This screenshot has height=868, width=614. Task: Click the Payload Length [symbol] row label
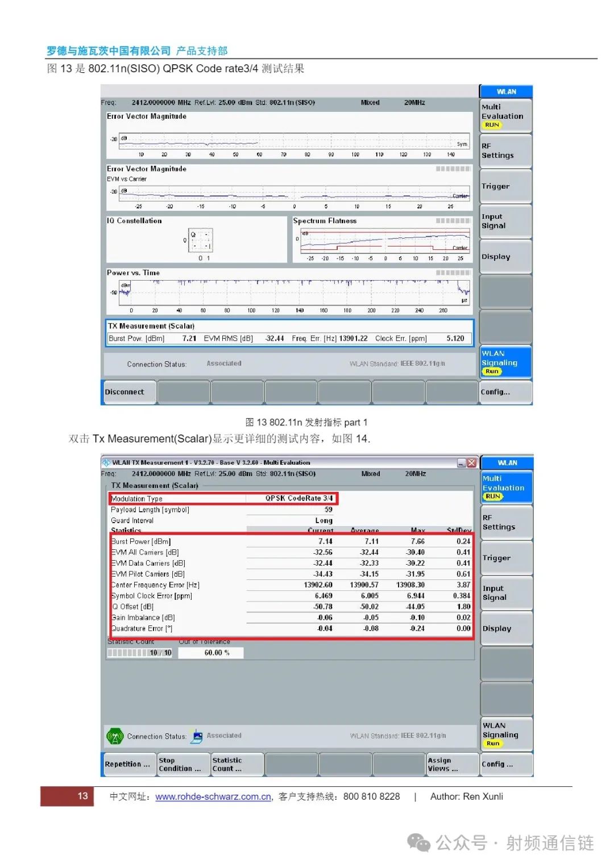pos(150,510)
